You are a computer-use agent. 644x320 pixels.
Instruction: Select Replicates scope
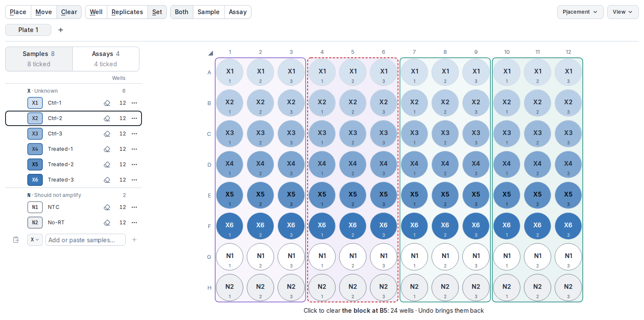pos(127,12)
